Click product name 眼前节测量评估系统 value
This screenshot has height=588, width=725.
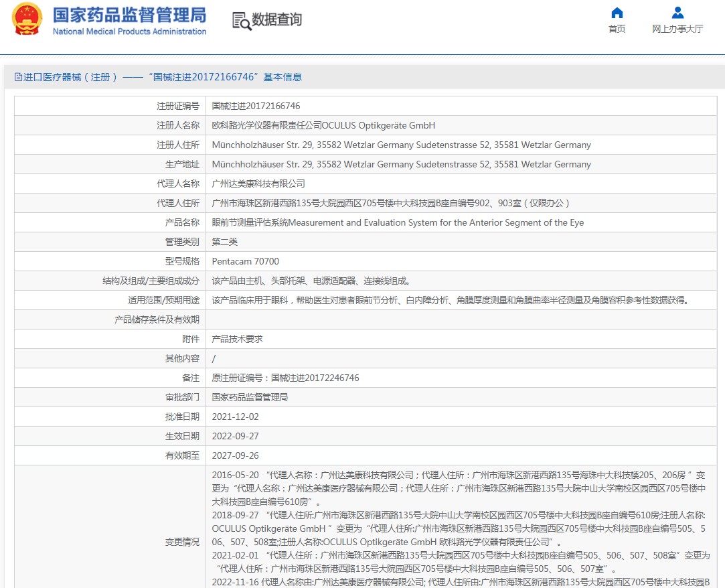398,222
